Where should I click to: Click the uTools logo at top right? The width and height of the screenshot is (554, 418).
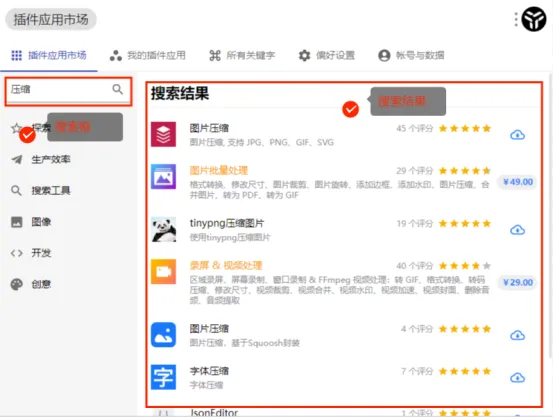point(534,19)
